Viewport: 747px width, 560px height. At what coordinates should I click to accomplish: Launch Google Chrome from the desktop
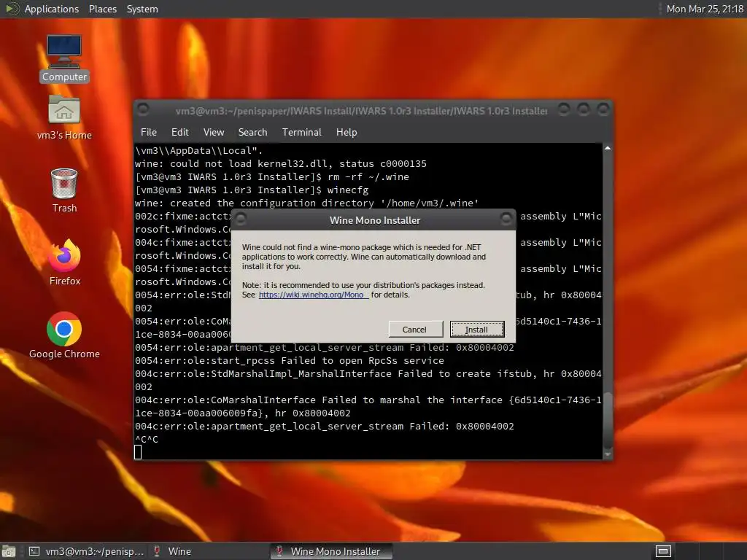[x=64, y=335]
